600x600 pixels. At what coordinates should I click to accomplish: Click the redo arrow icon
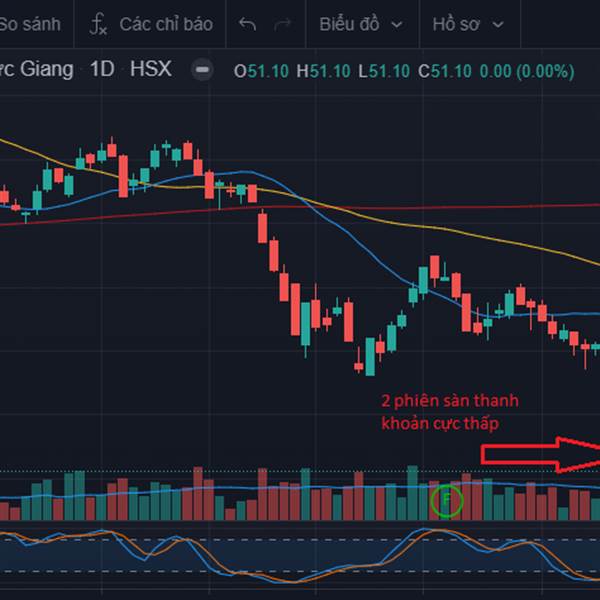pyautogui.click(x=283, y=25)
